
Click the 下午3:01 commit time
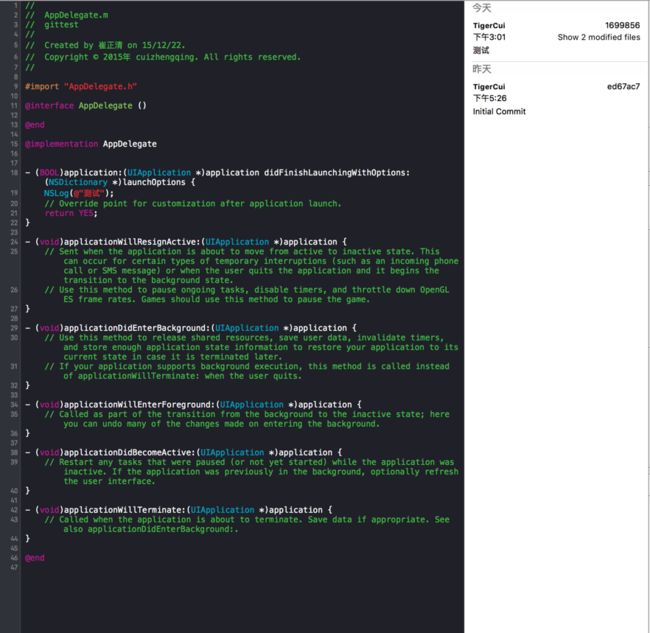[490, 37]
